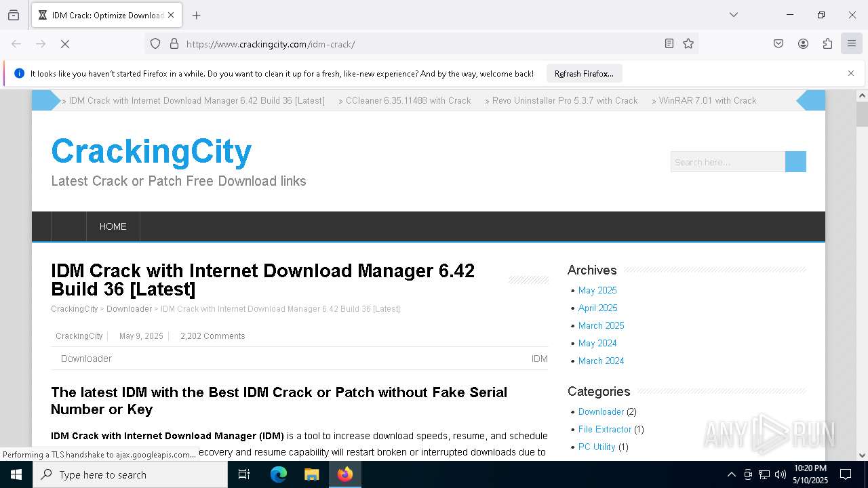Click CrackingCity breadcrumb link
The width and height of the screenshot is (868, 488).
point(75,309)
